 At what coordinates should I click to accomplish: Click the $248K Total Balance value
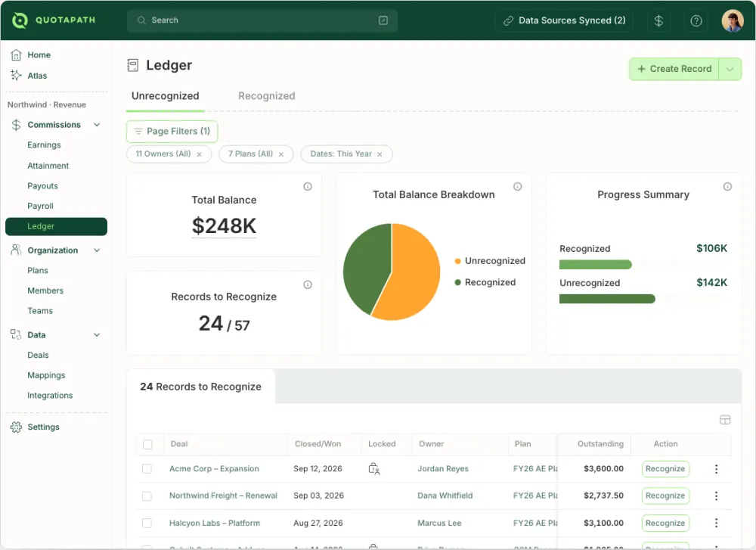(225, 226)
